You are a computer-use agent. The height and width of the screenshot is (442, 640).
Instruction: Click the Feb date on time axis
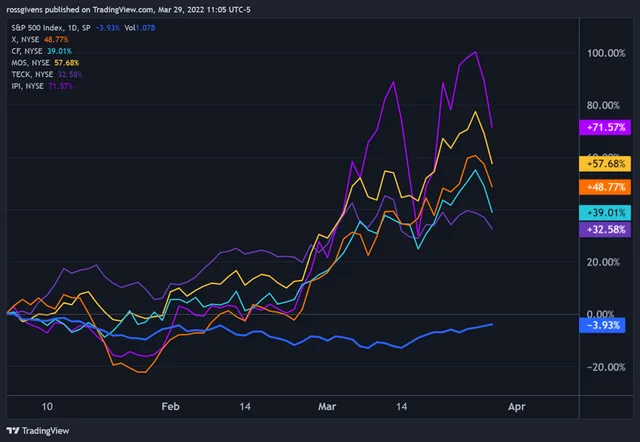170,406
